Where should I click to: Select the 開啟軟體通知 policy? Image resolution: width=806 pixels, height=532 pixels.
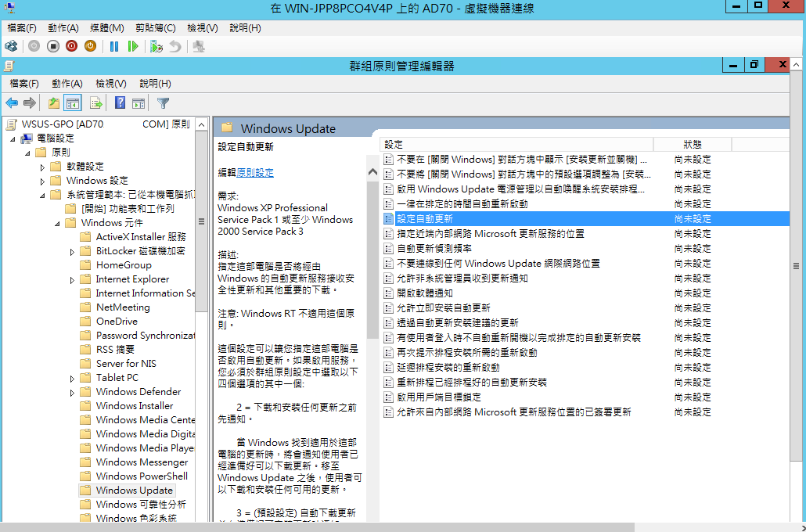(x=585, y=293)
